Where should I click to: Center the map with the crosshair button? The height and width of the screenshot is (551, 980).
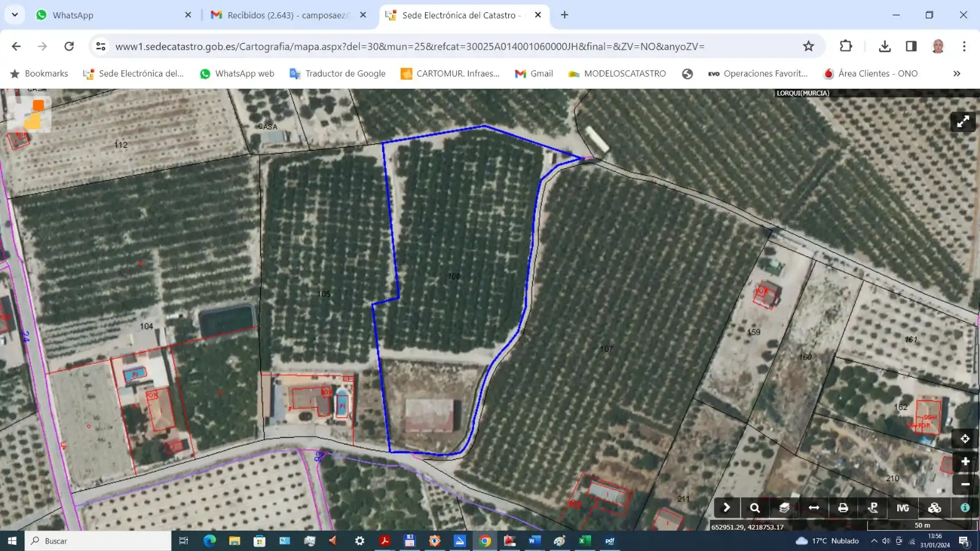click(965, 438)
